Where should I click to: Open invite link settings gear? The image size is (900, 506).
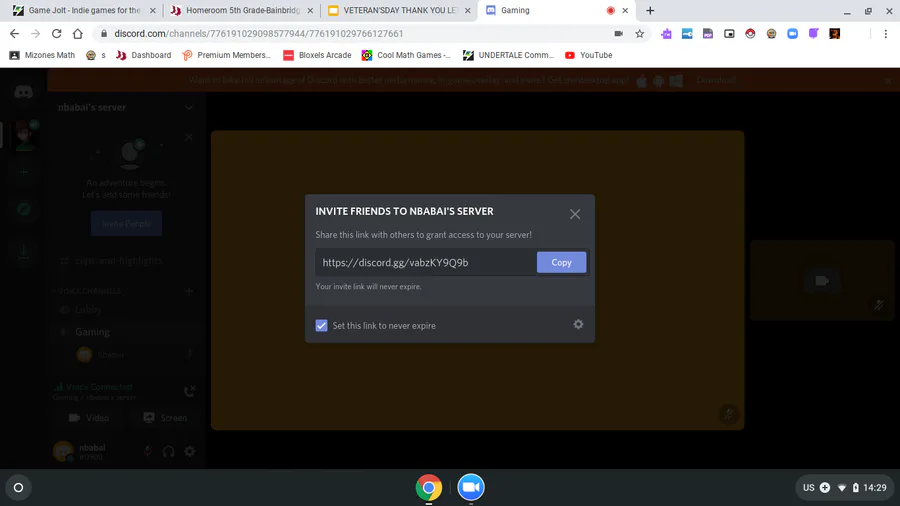click(x=578, y=324)
